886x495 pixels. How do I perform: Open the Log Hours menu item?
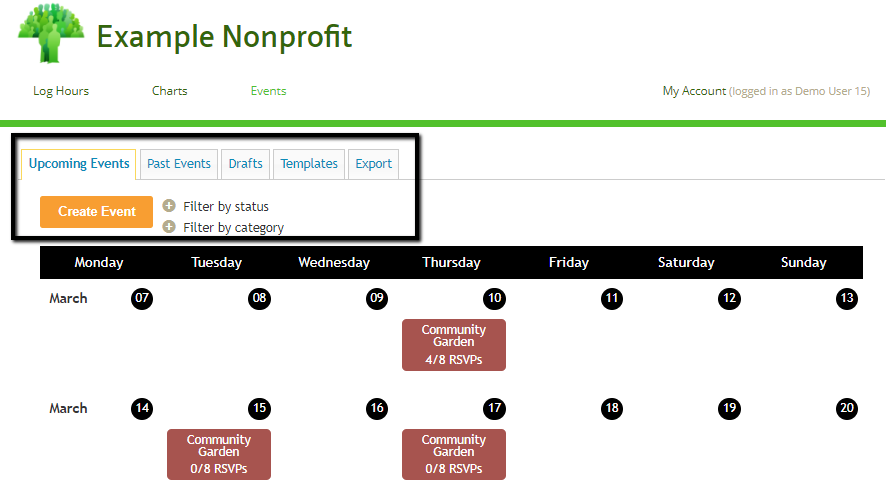click(61, 91)
